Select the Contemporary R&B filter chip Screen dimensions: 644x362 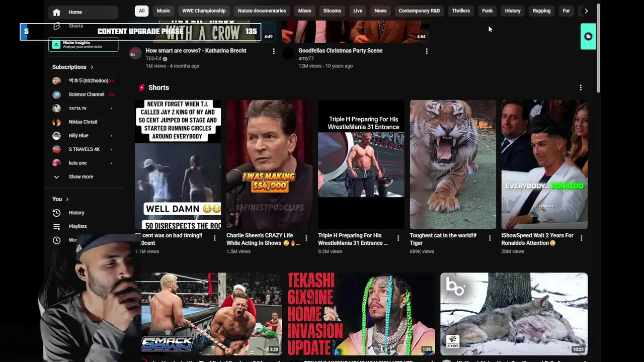pos(419,11)
